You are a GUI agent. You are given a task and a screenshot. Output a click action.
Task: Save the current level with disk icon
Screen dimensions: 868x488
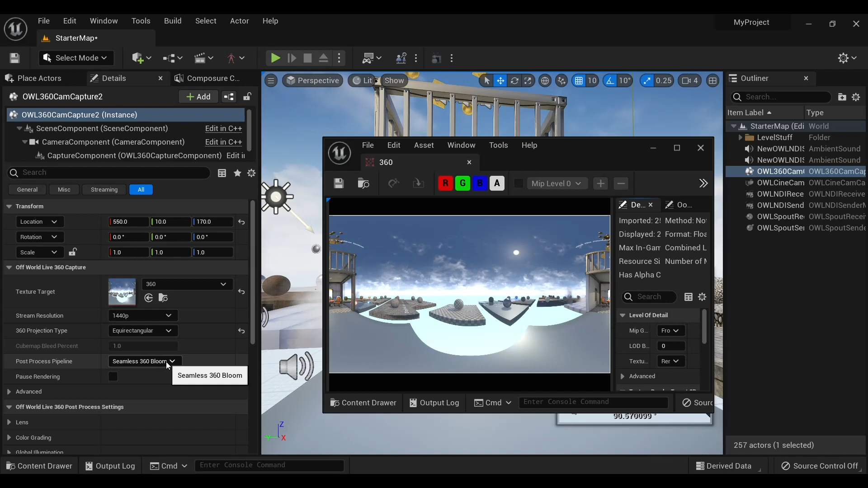[14, 58]
